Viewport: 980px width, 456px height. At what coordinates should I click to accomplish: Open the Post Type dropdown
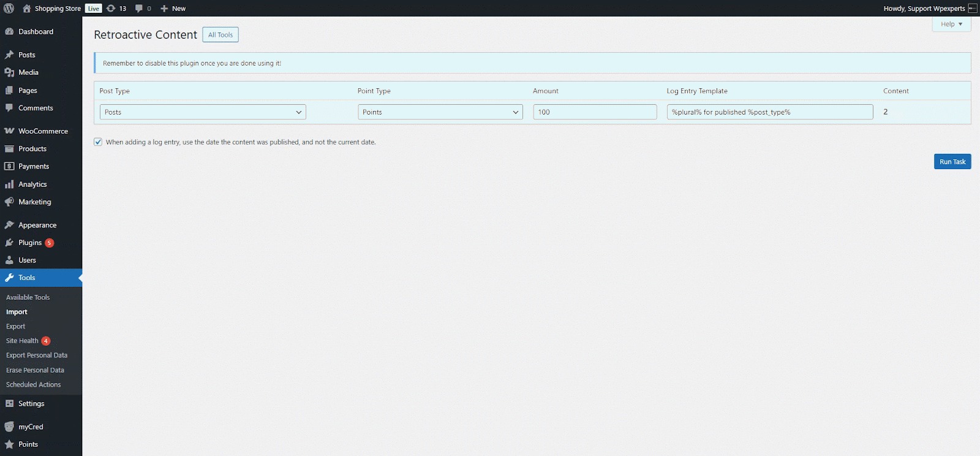(203, 112)
